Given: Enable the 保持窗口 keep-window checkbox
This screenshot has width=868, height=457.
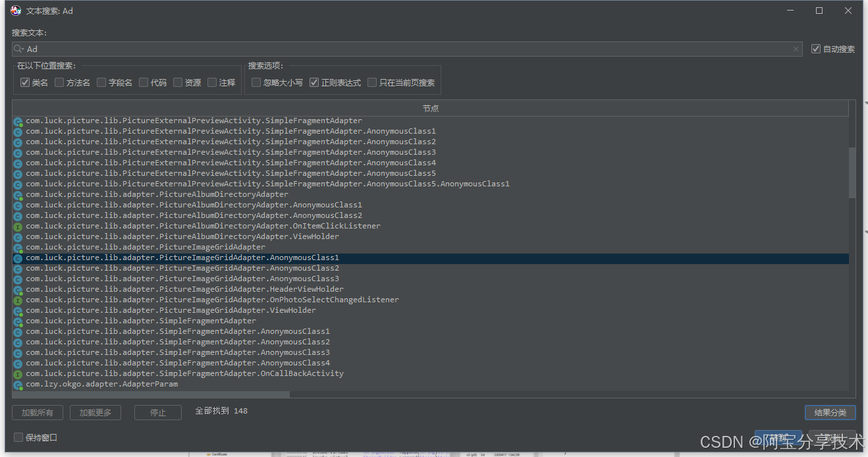Looking at the screenshot, I should coord(18,437).
